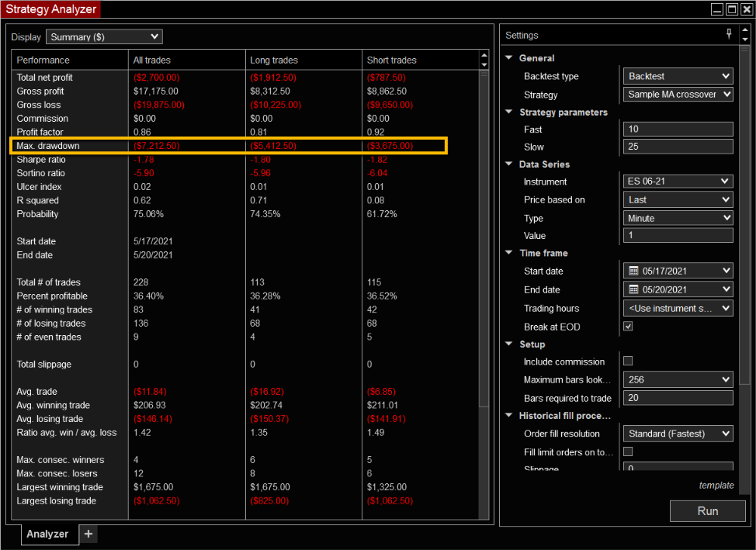
Task: Click the performance grid sort up/down arrows
Action: (484, 60)
